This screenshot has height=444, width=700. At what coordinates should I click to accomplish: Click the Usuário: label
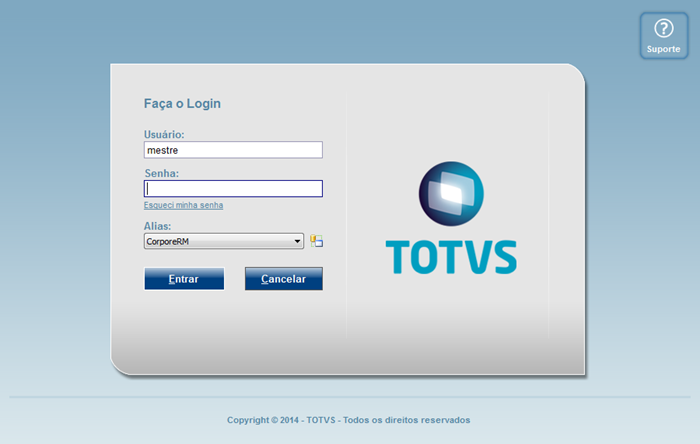(164, 134)
